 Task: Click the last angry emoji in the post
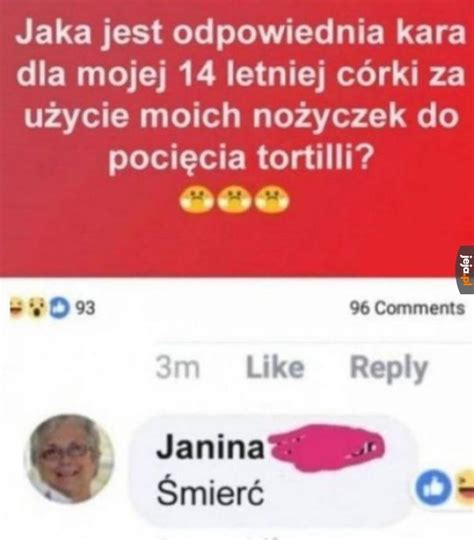point(272,199)
